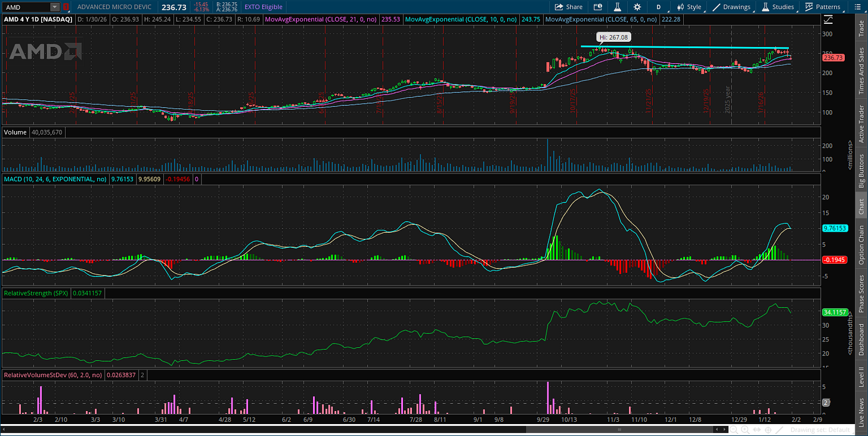Image resolution: width=868 pixels, height=436 pixels.
Task: Click the red symbol link indicator
Action: pos(66,7)
